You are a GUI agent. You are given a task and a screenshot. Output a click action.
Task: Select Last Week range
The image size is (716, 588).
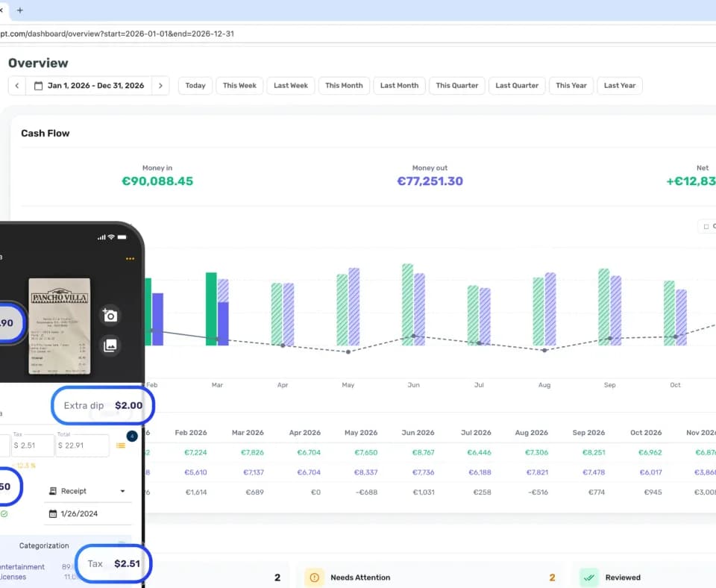291,85
